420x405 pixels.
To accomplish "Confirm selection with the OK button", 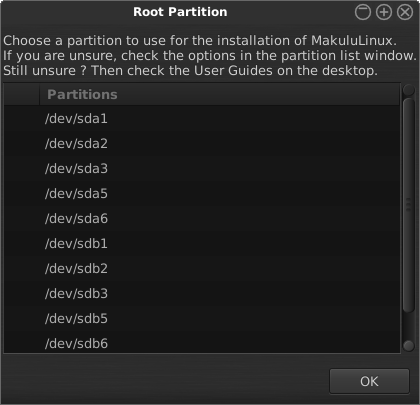I will pos(369,381).
